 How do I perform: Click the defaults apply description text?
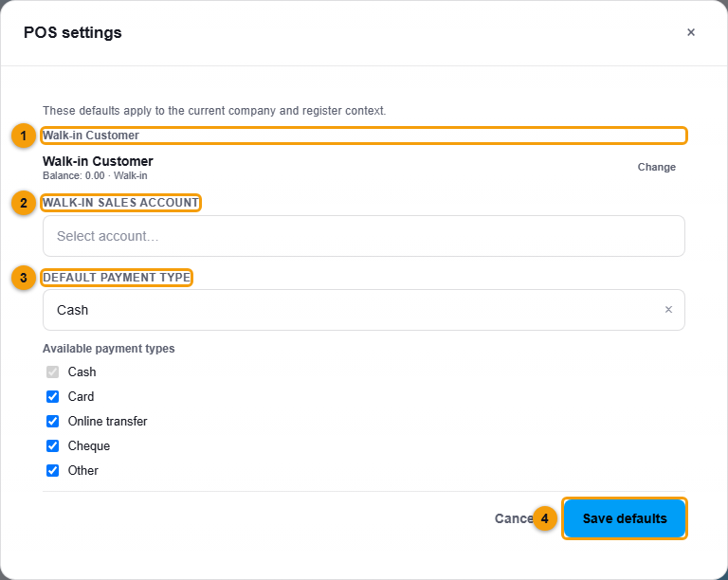point(214,111)
